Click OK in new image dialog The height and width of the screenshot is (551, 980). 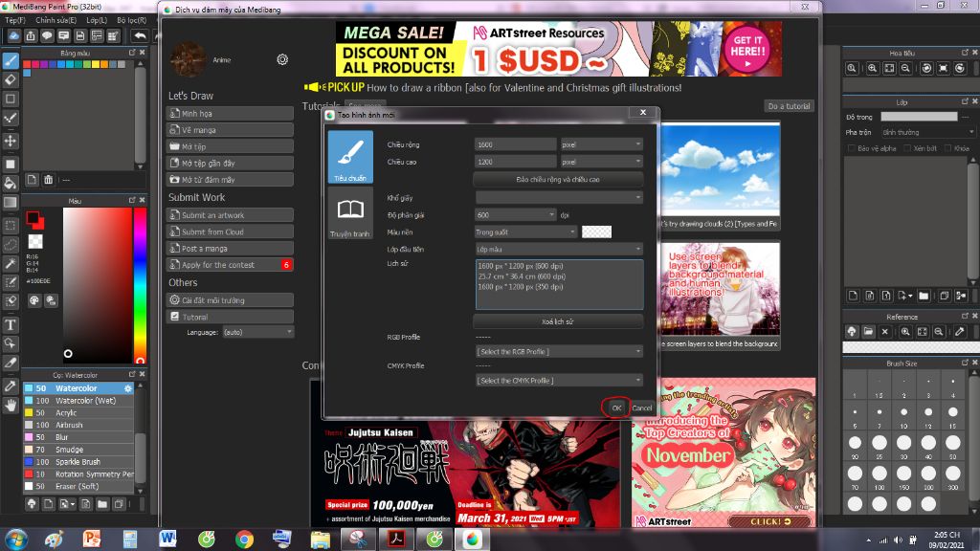(x=616, y=408)
